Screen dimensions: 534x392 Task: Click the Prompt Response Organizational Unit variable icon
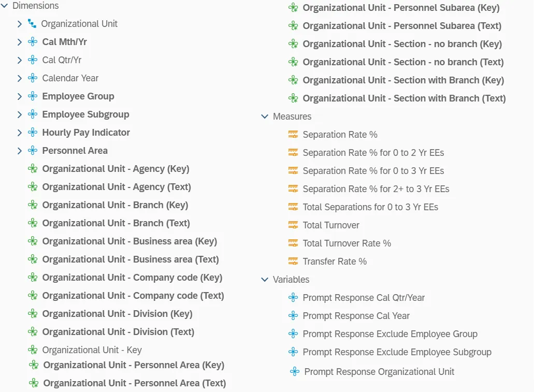click(295, 372)
